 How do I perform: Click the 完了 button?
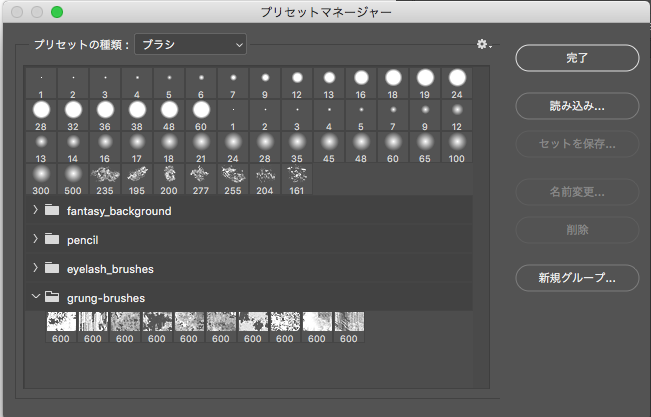point(577,59)
